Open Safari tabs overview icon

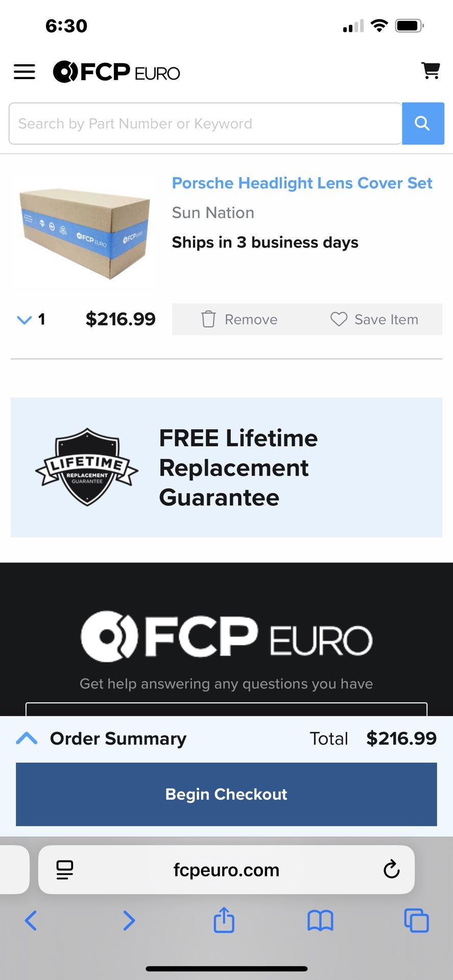pyautogui.click(x=416, y=920)
